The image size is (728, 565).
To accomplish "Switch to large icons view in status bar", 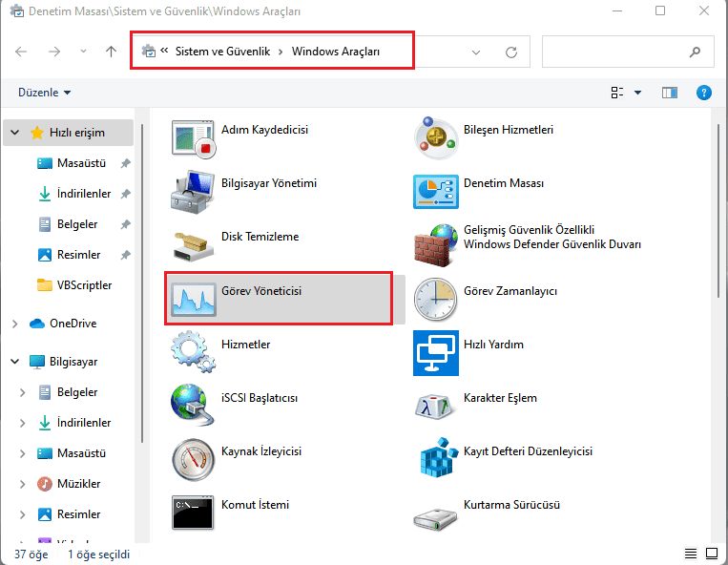I will pos(712,554).
